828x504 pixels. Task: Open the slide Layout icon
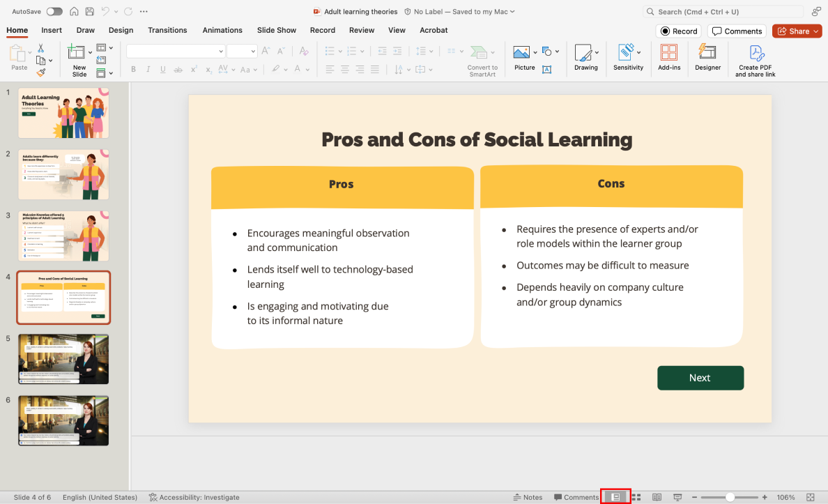(x=101, y=47)
